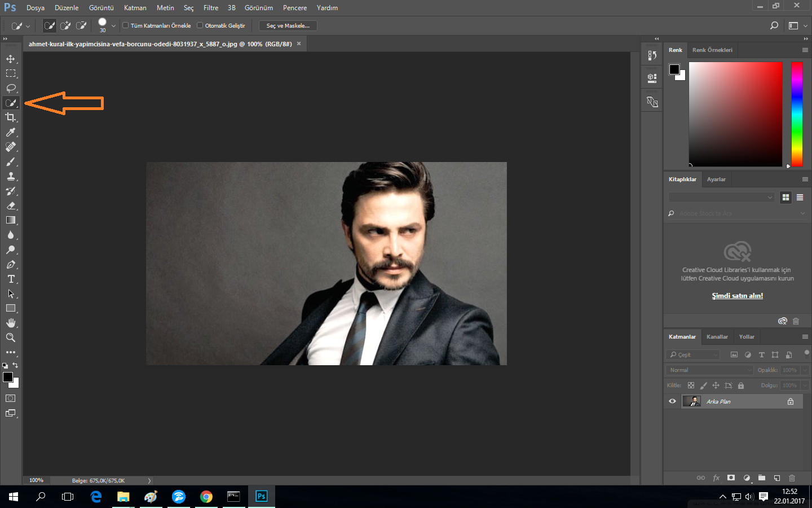Enable Tüm Katmanları Örnekle checkbox
The image size is (812, 508).
point(126,25)
